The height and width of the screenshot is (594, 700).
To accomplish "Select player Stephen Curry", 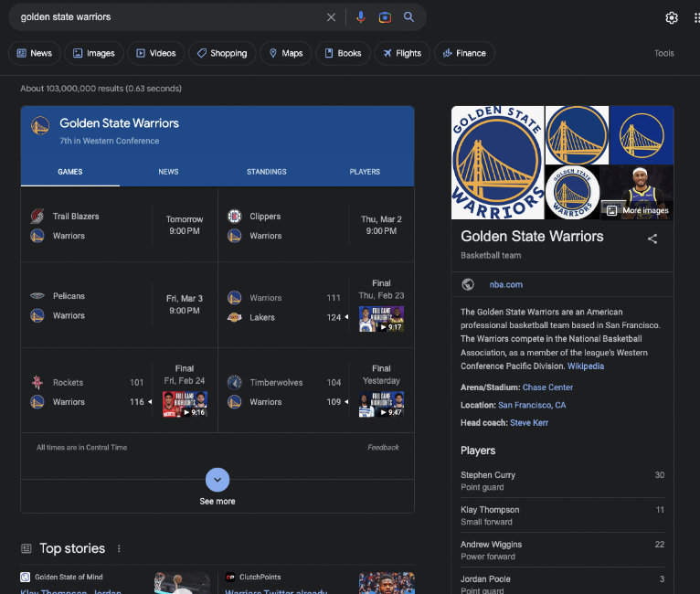I will point(563,481).
